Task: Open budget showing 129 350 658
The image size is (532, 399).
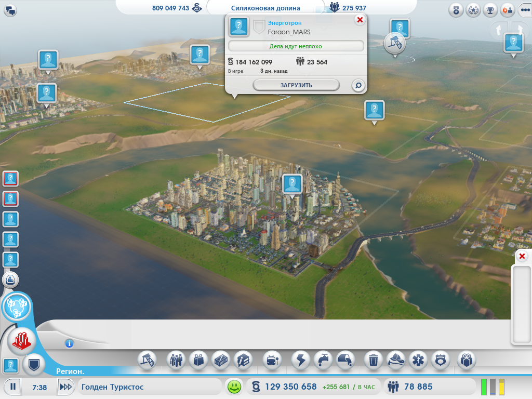Action: (x=314, y=387)
